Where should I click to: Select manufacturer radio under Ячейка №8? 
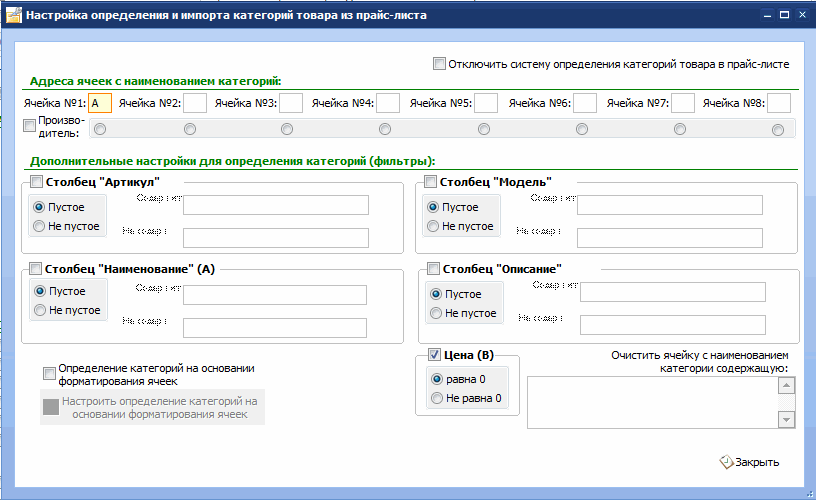778,130
